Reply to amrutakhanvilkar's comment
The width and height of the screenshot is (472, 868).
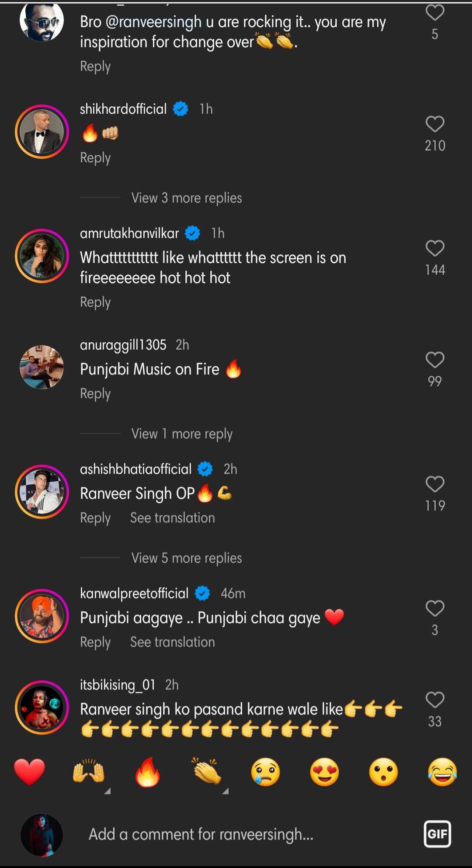coord(95,302)
